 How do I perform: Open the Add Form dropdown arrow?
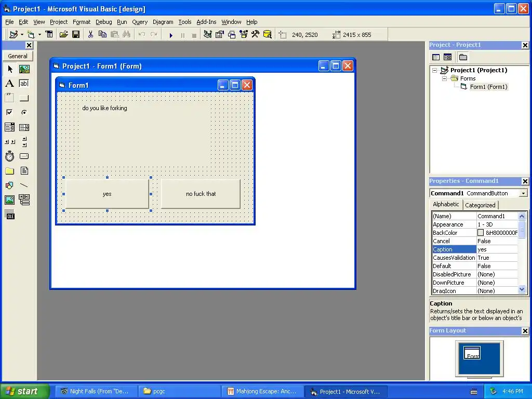(x=39, y=35)
